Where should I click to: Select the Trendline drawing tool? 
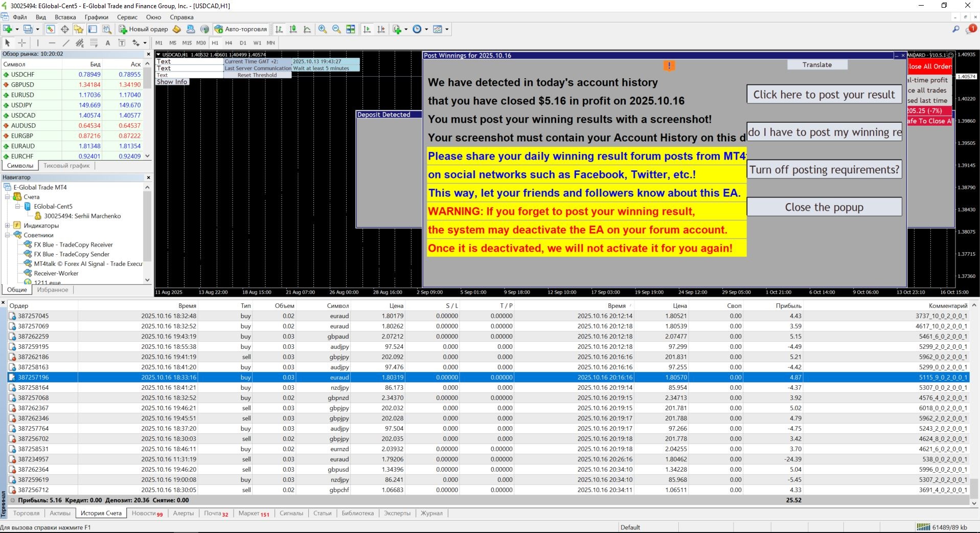coord(66,43)
